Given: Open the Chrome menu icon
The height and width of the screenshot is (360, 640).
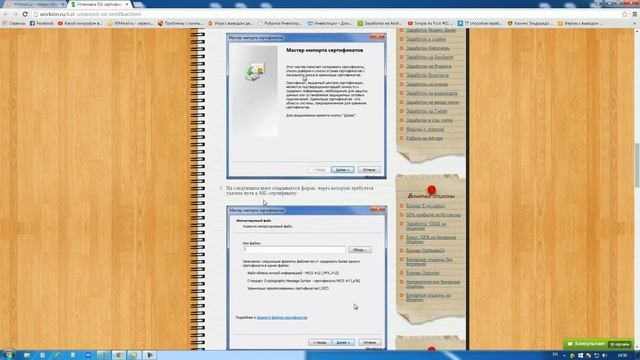Looking at the screenshot, I should pyautogui.click(x=635, y=14).
